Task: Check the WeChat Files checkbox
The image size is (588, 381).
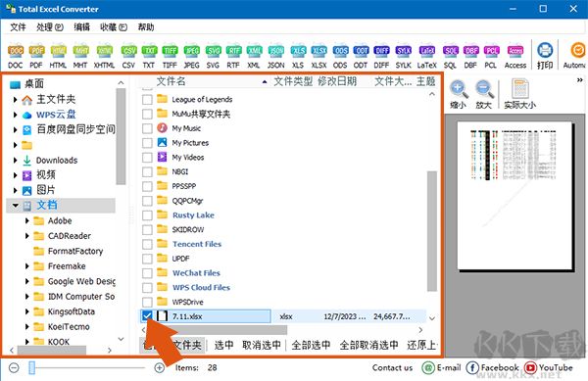Action: (147, 273)
